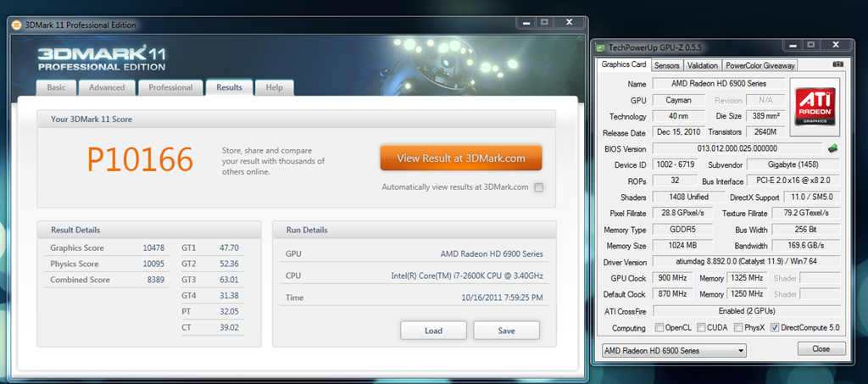Click the 3DMark 11 title bar app icon

pyautogui.click(x=17, y=25)
